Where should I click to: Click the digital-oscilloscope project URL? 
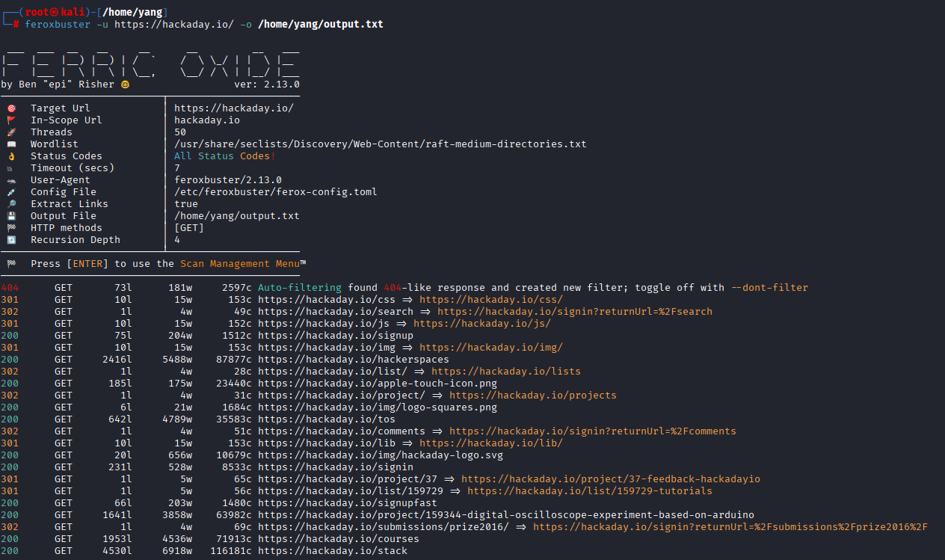click(506, 515)
